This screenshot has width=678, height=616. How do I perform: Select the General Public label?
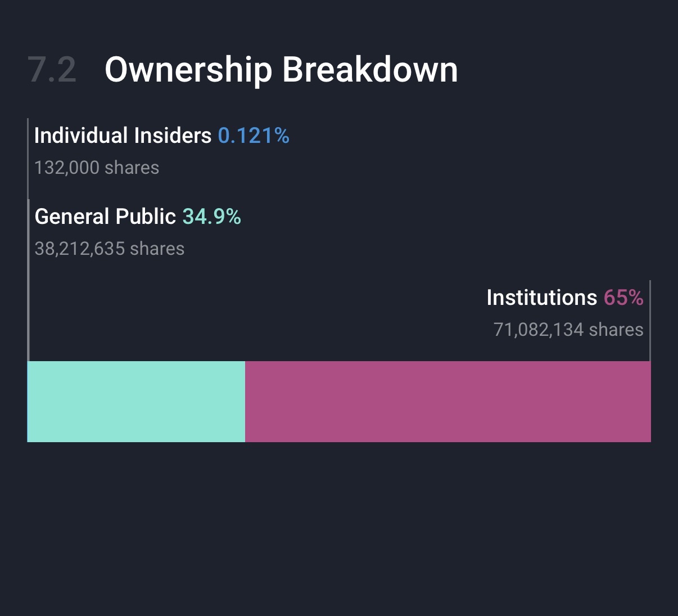(105, 217)
